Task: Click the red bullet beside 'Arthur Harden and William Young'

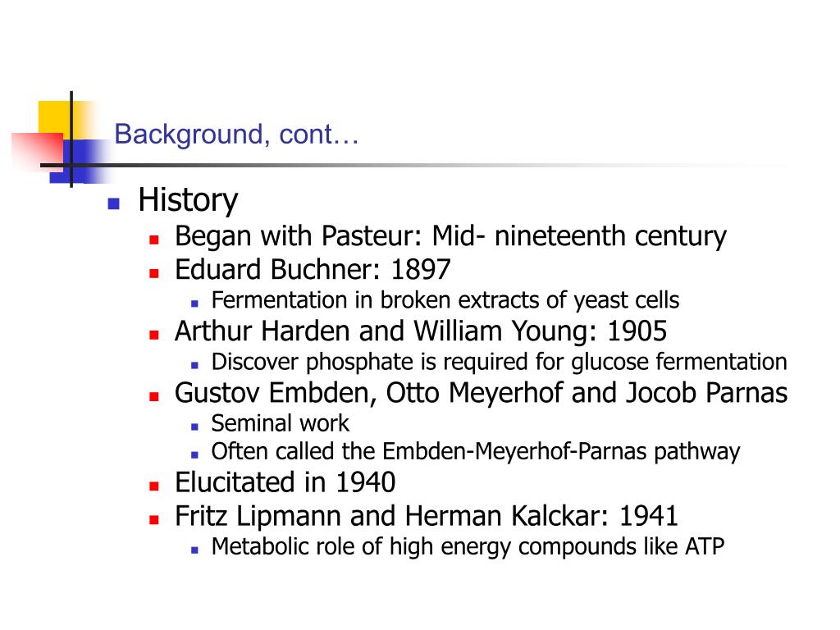Action: 154,335
